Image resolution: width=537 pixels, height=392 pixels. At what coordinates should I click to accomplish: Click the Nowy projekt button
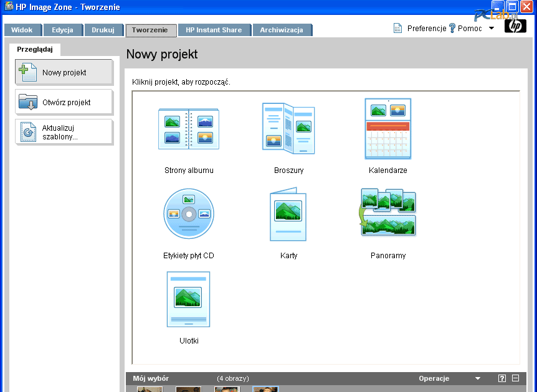point(64,72)
